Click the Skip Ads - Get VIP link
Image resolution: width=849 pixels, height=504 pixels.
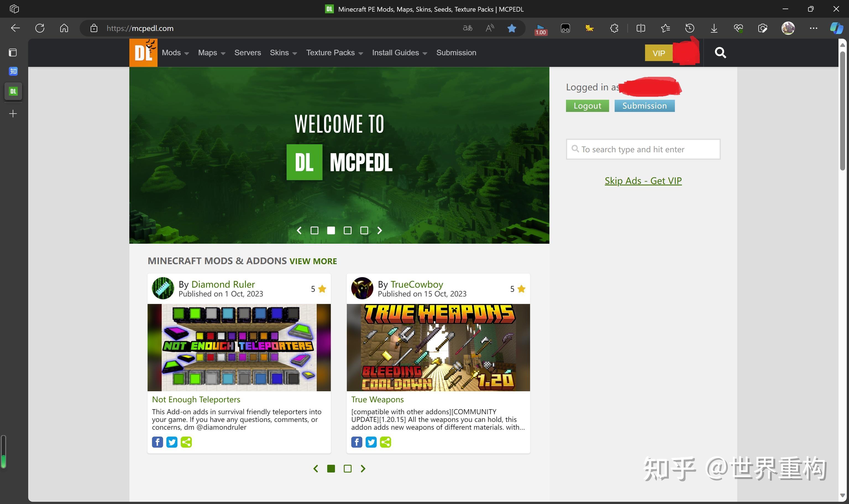click(643, 180)
